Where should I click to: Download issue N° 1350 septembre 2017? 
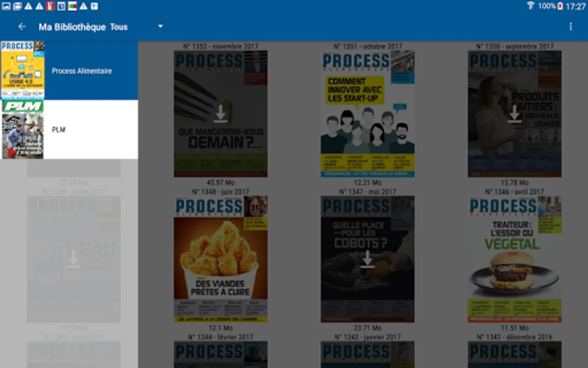click(x=514, y=114)
